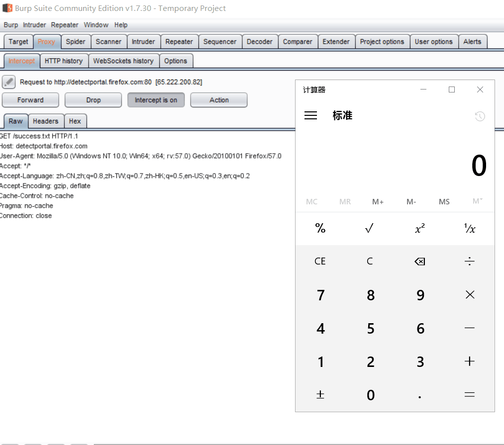Click the calculator C clear button
Image resolution: width=504 pixels, height=445 pixels.
pyautogui.click(x=370, y=262)
